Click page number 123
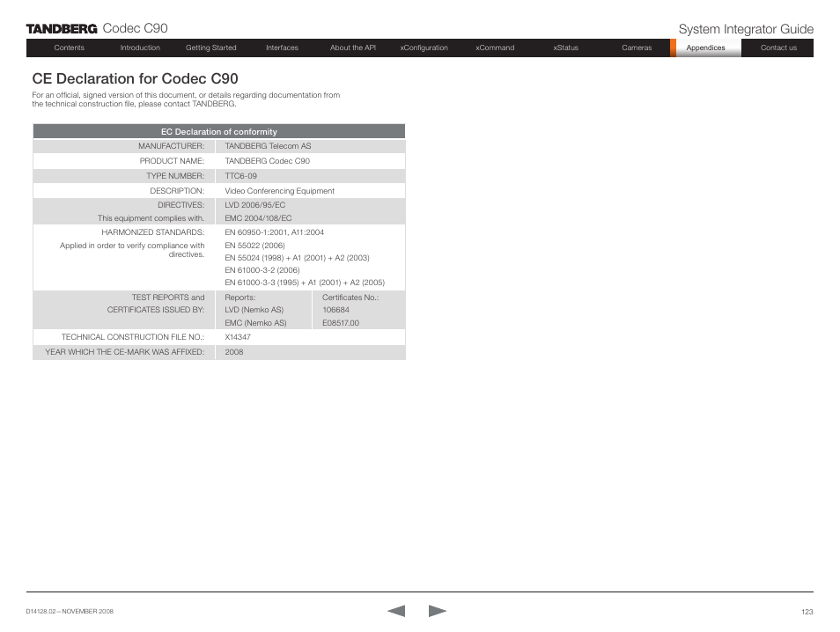Screen dimensions: 840x632 pyautogui.click(x=807, y=612)
